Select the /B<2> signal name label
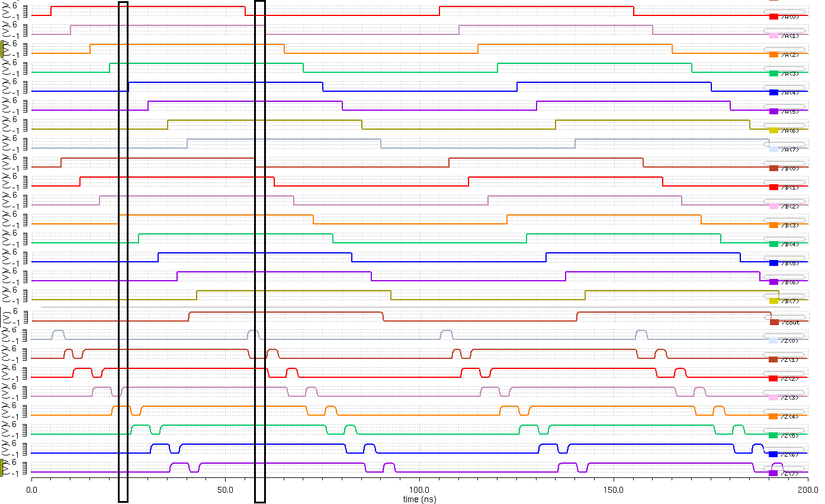825x504 pixels. point(790,206)
